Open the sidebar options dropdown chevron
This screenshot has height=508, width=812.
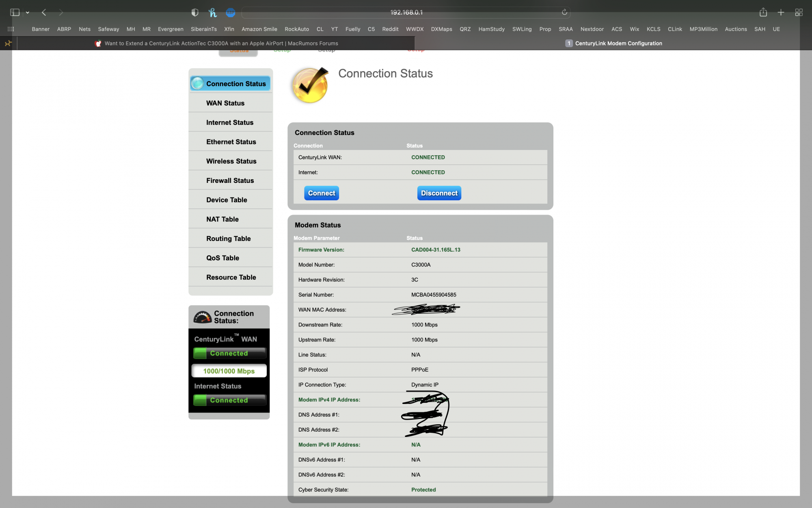tap(28, 13)
